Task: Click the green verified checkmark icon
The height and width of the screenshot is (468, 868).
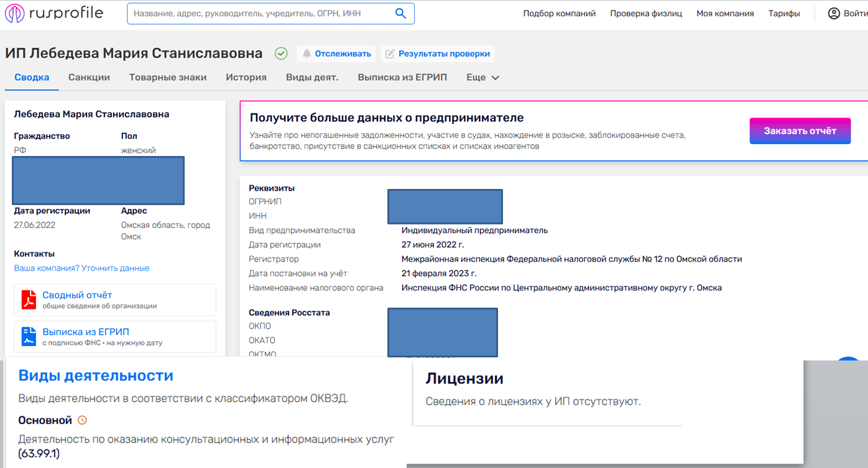Action: pos(281,53)
